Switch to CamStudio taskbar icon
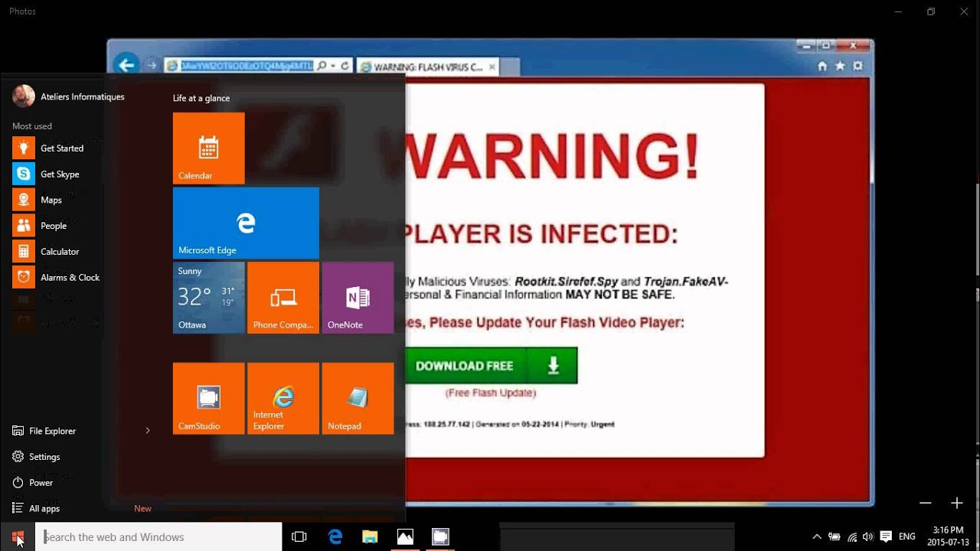980x551 pixels. [x=440, y=537]
